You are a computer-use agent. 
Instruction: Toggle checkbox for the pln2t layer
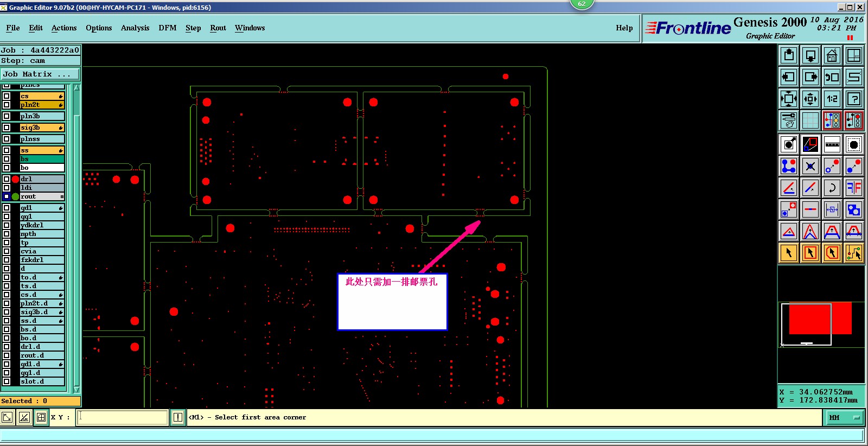pos(7,105)
